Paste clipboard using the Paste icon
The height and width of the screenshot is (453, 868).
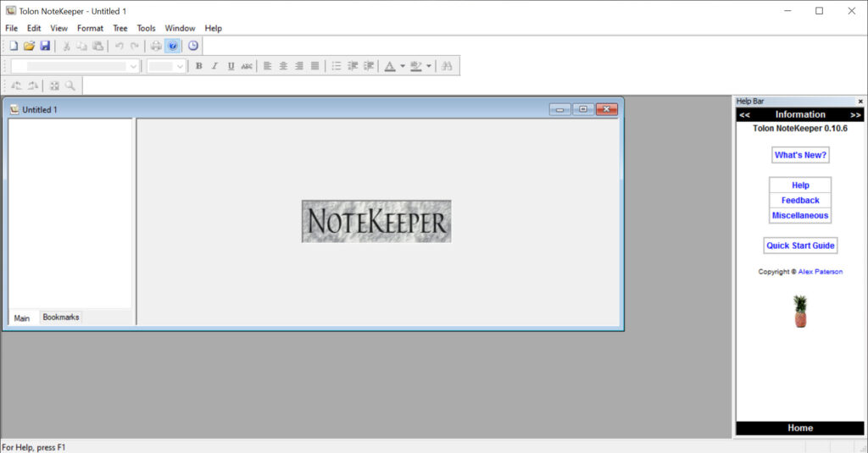[98, 46]
